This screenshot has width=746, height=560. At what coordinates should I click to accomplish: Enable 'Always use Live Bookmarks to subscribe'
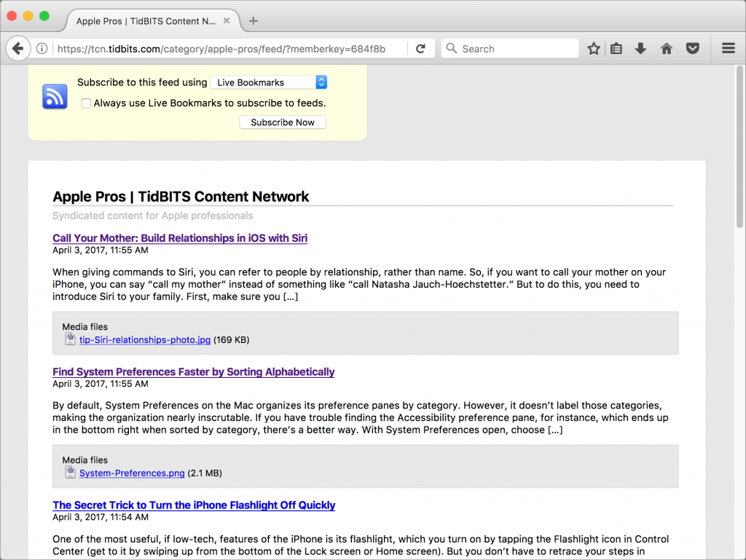(x=86, y=103)
